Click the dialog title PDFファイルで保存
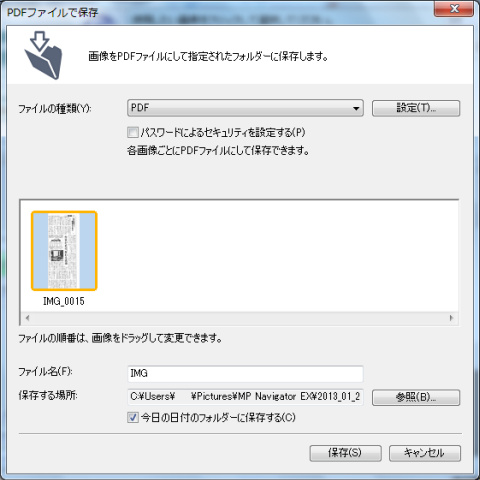480x480 pixels. pos(53,12)
